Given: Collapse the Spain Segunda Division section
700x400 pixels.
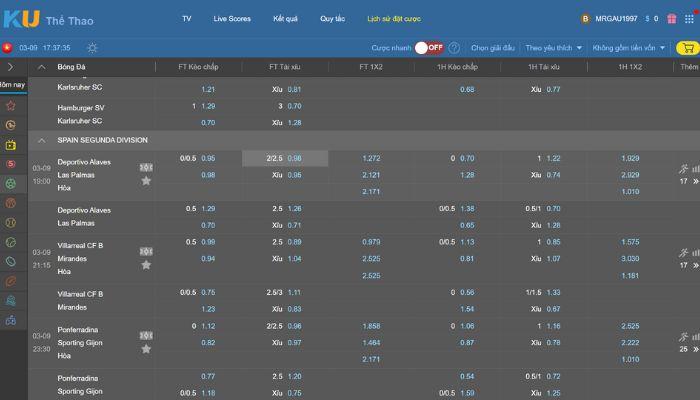Looking at the screenshot, I should [x=41, y=140].
